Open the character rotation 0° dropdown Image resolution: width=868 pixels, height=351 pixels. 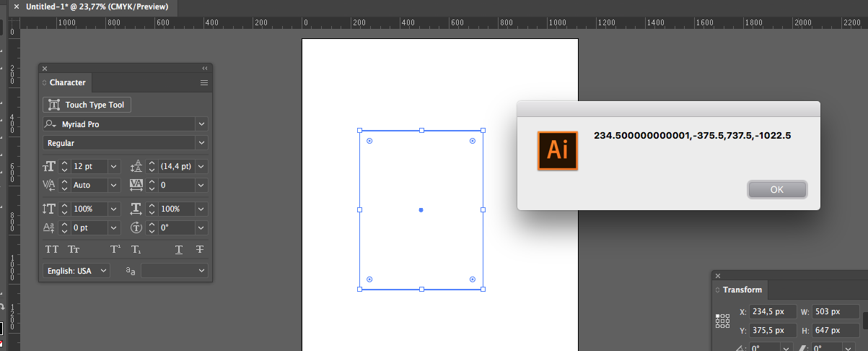pyautogui.click(x=201, y=227)
